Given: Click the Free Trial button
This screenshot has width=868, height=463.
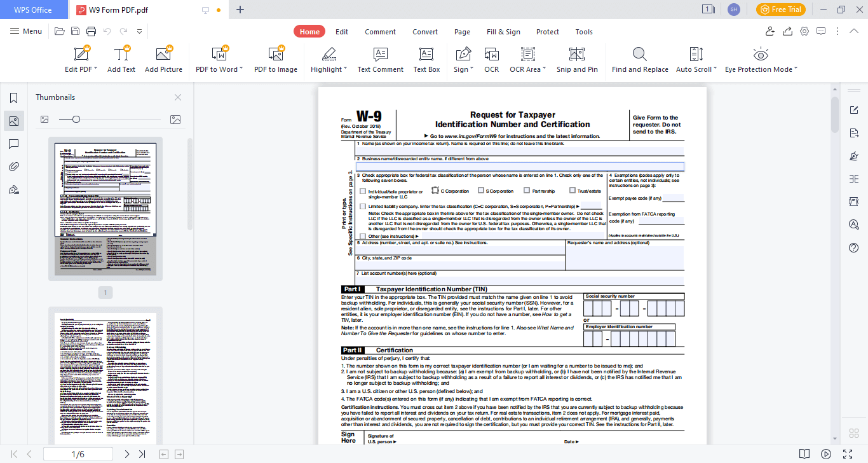Looking at the screenshot, I should [780, 10].
